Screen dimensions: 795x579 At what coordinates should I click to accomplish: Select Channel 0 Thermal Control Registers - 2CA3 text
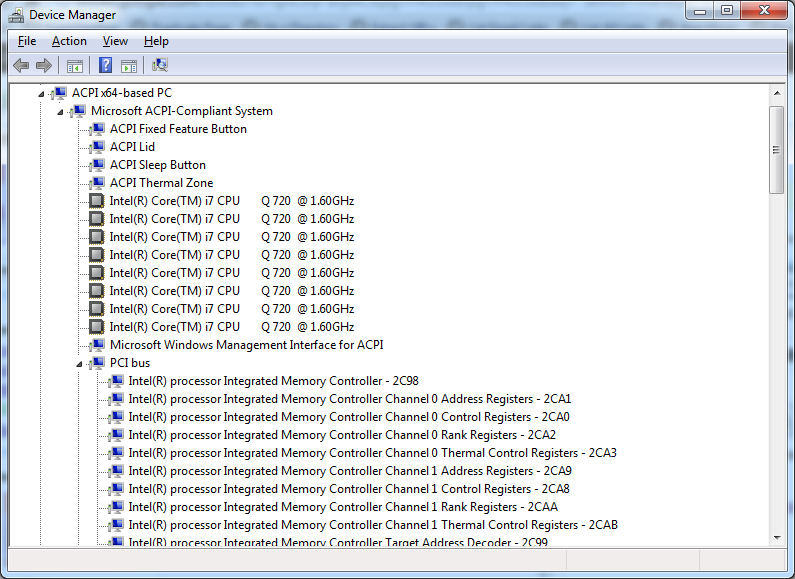coord(373,453)
